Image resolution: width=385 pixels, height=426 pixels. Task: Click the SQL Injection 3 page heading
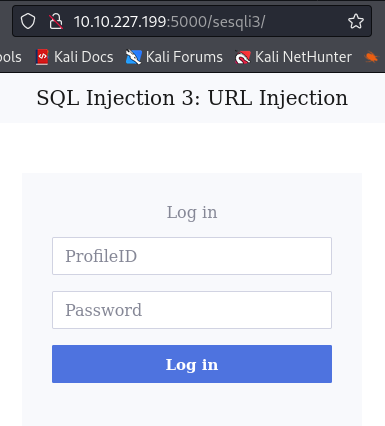point(192,98)
